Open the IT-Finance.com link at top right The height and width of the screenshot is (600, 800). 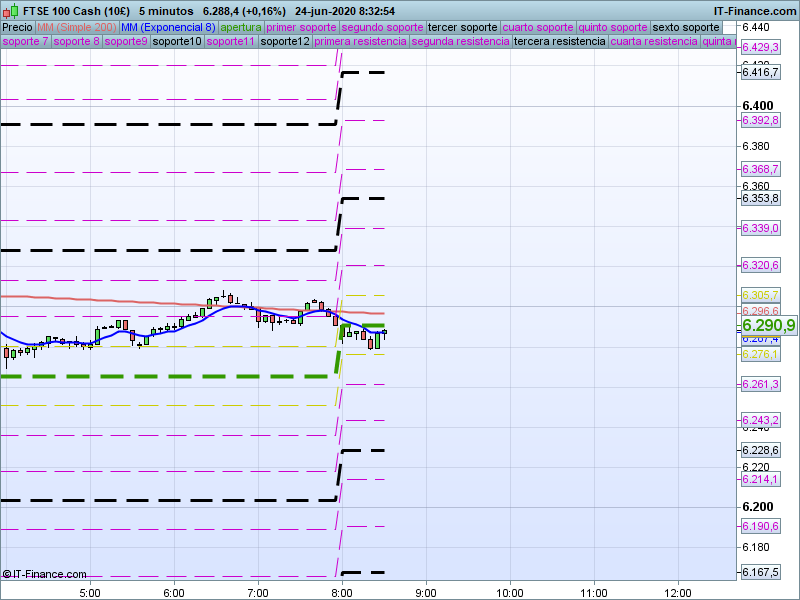click(x=756, y=11)
